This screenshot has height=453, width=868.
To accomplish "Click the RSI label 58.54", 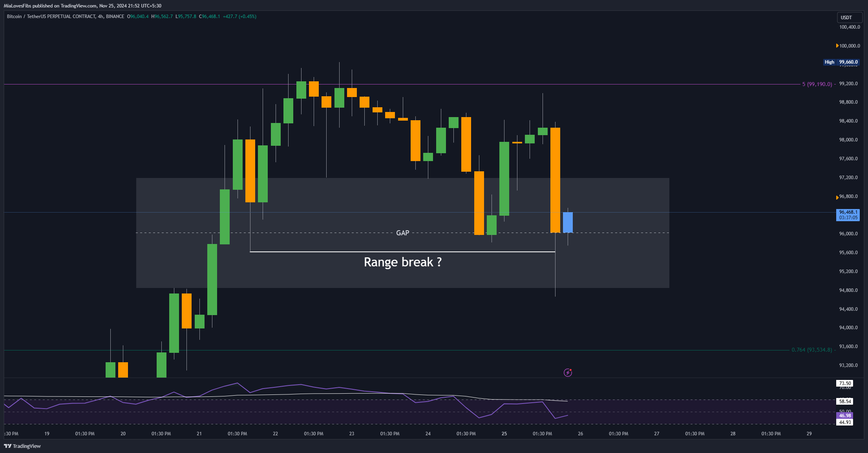I will (x=845, y=401).
